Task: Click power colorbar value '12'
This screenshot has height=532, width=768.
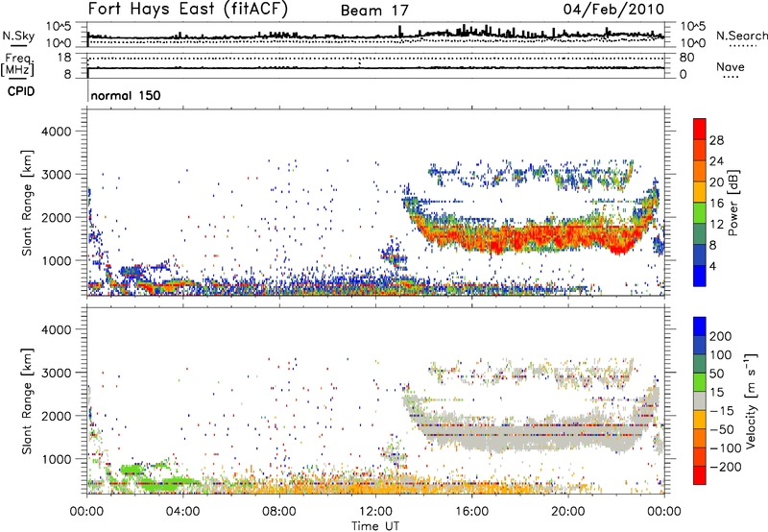Action: point(716,225)
